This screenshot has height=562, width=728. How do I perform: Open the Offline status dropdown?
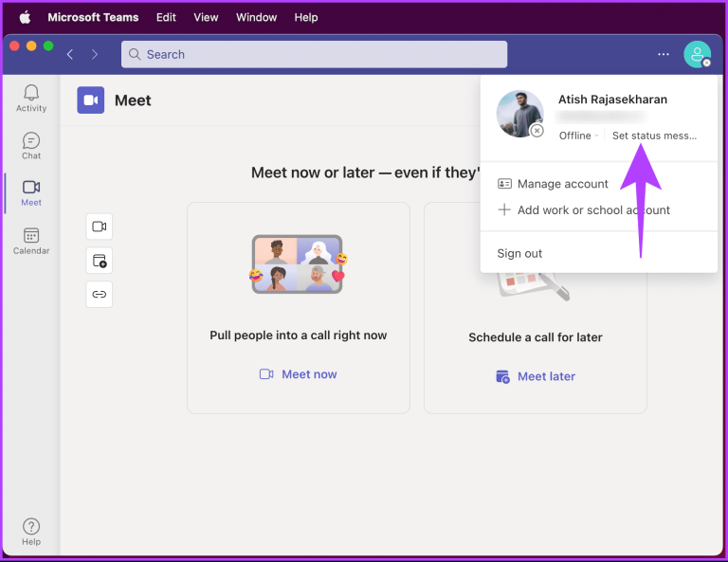pos(575,136)
